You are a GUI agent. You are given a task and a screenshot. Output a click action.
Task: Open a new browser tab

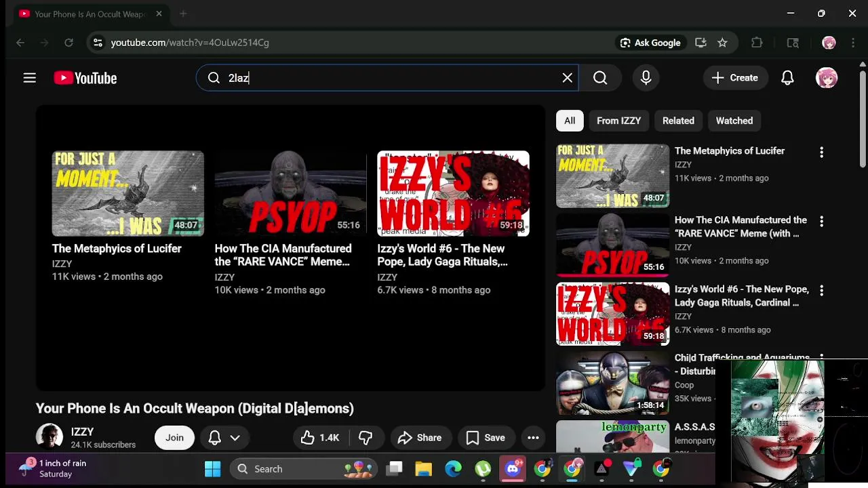coord(183,14)
